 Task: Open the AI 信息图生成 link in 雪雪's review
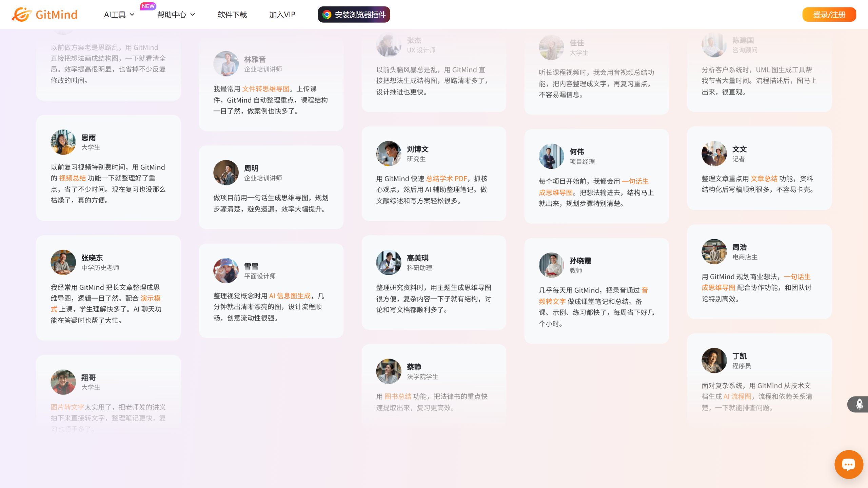(290, 296)
